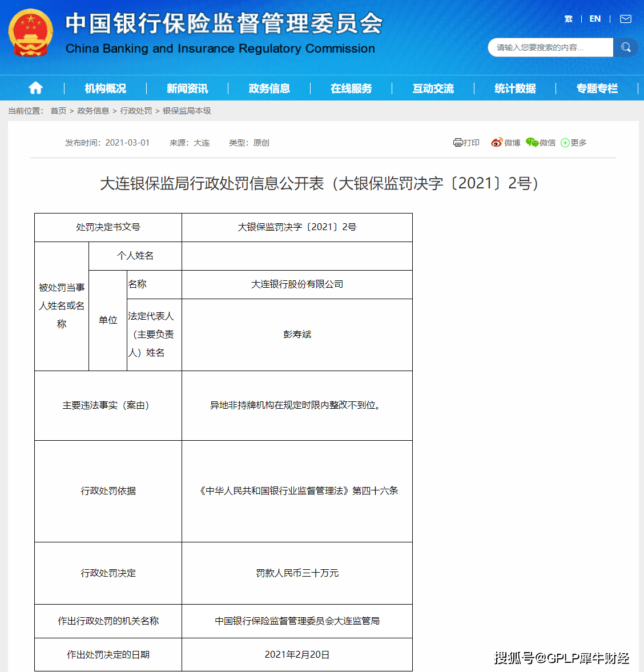Click cell 单位
This screenshot has width=644, height=672.
pos(108,320)
